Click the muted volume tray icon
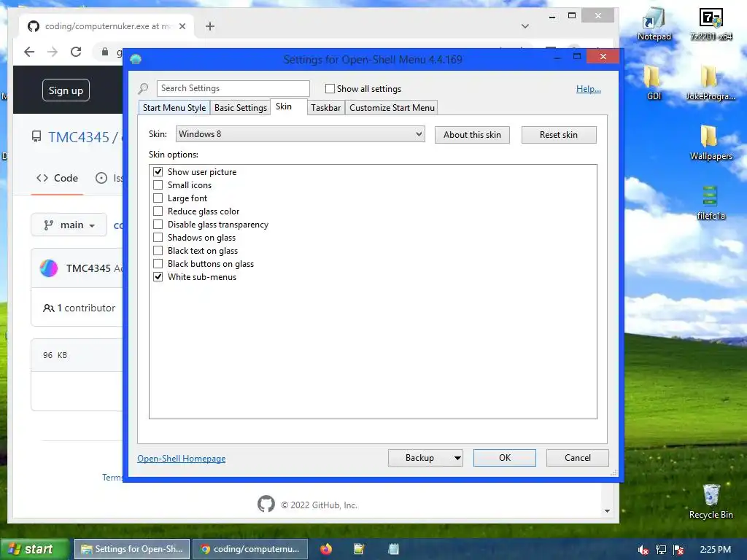Image resolution: width=747 pixels, height=560 pixels. (643, 550)
